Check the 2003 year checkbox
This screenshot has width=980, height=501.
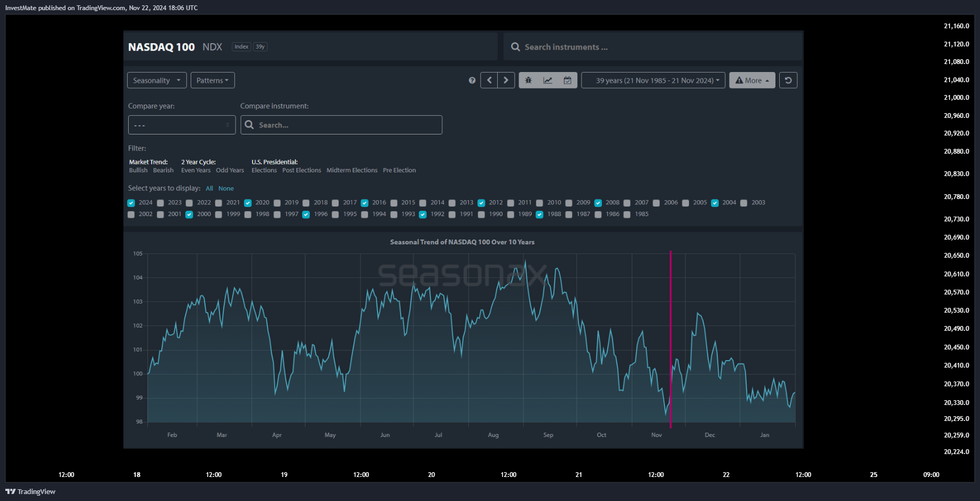pyautogui.click(x=744, y=203)
